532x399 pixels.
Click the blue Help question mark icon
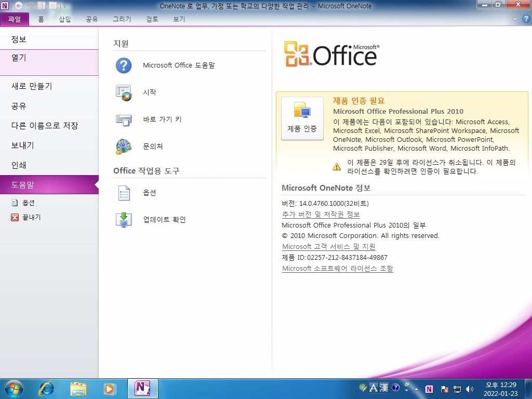tap(526, 19)
